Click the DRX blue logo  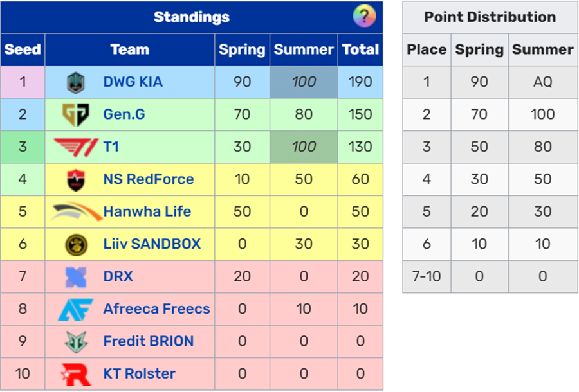click(76, 277)
